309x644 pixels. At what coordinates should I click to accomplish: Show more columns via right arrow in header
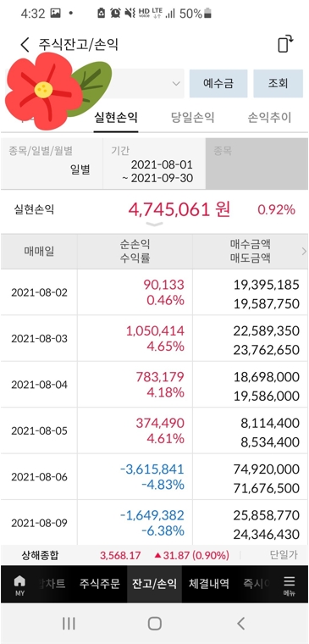tap(304, 252)
